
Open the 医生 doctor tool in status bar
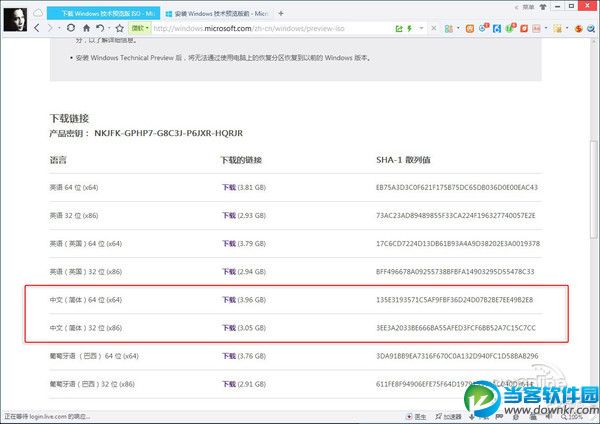[416, 416]
